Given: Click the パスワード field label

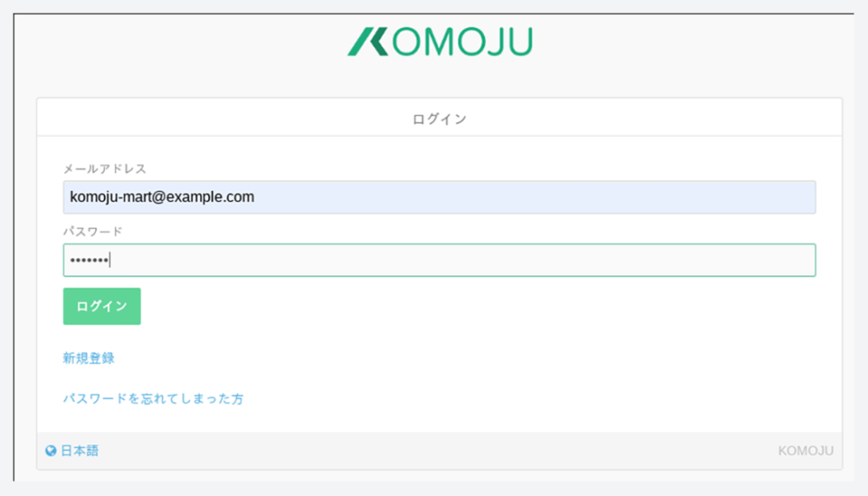Looking at the screenshot, I should point(92,231).
